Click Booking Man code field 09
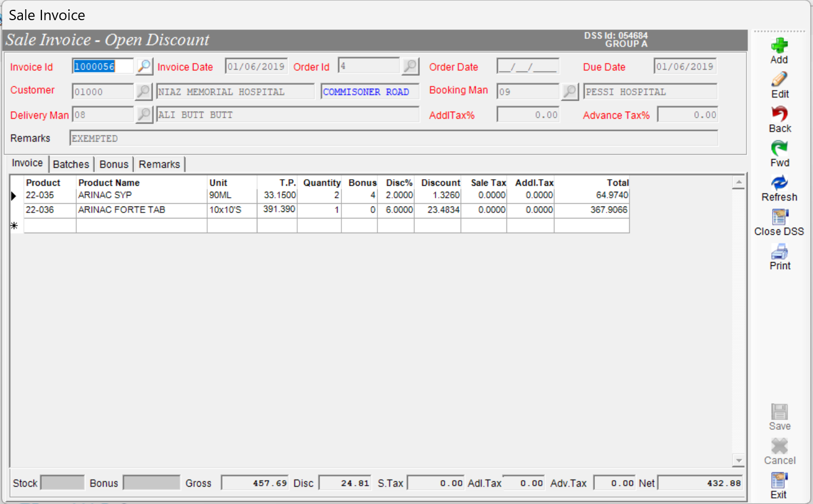The height and width of the screenshot is (504, 813). click(528, 92)
